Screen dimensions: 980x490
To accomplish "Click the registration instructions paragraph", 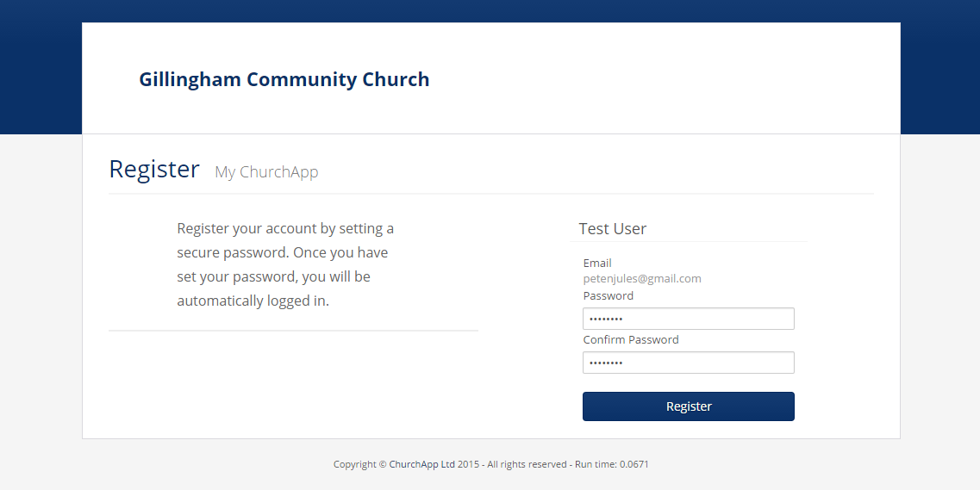I will [285, 264].
